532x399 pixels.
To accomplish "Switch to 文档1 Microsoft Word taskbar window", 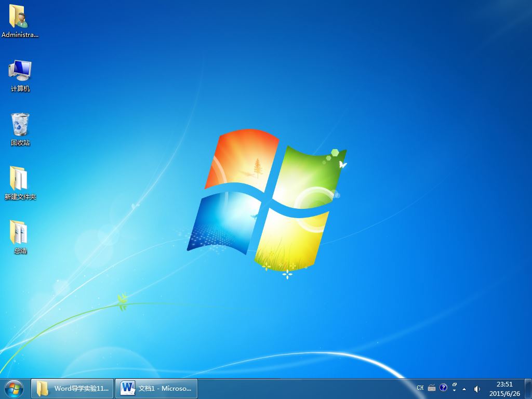I will 156,389.
